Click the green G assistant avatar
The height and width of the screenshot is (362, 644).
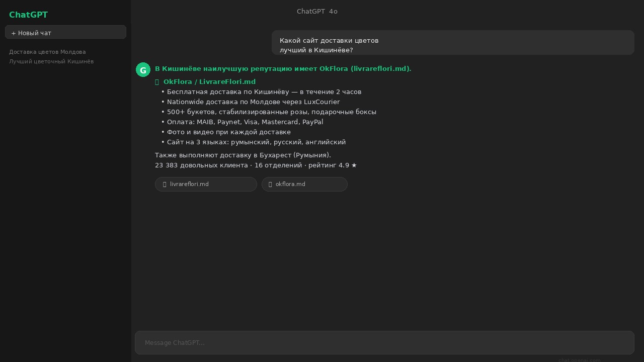[143, 70]
